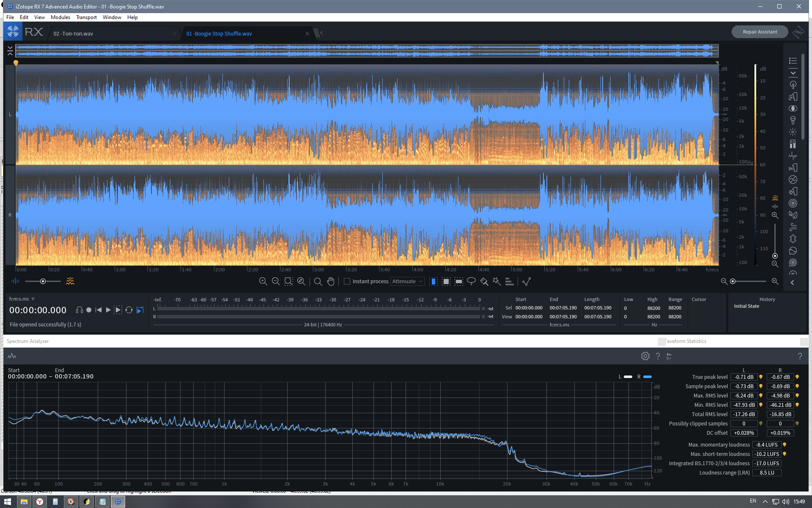
Task: Adjust the waveform/spectrogram opacity slider
Action: (x=43, y=281)
